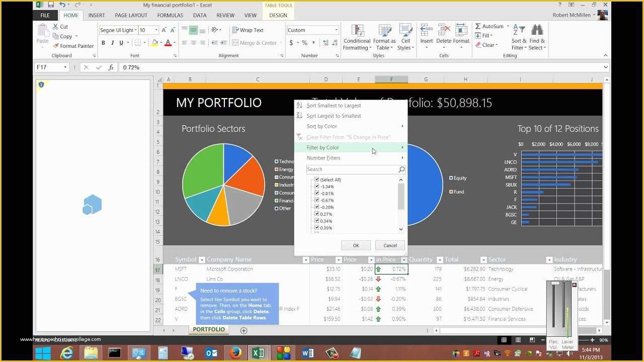Open the Custom number format dropdown
Viewport: 644px width, 362px height.
point(336,30)
